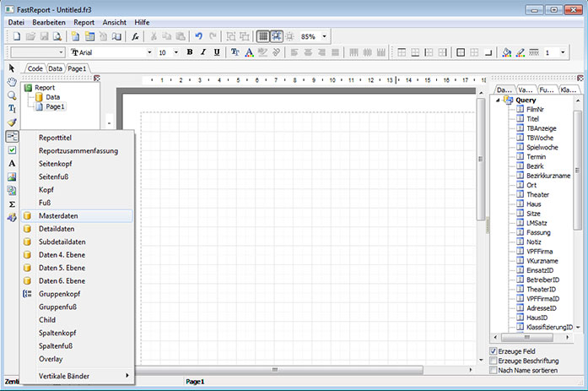Open the Arial font name dropdown

pos(151,52)
